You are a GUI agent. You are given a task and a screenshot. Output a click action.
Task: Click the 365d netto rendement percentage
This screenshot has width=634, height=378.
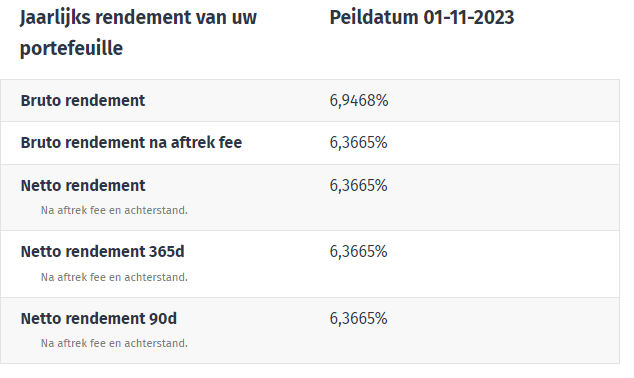coord(359,252)
